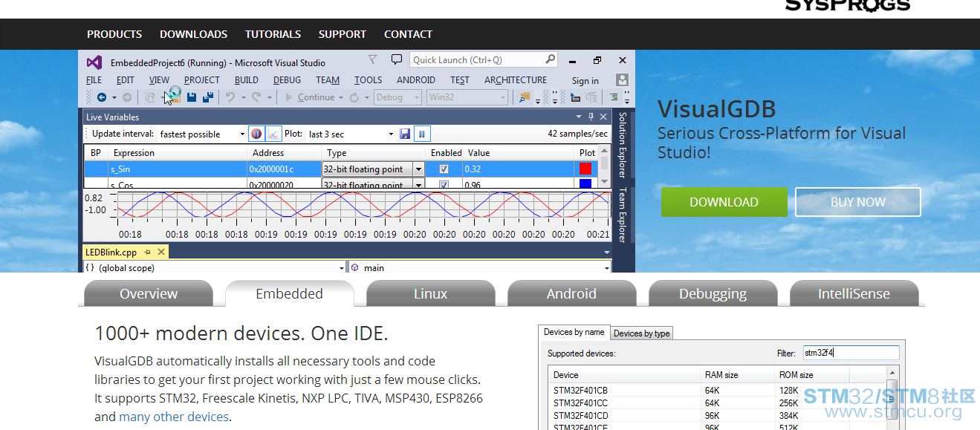Click the Filter field containing stm32f4
The width and height of the screenshot is (980, 430).
850,353
